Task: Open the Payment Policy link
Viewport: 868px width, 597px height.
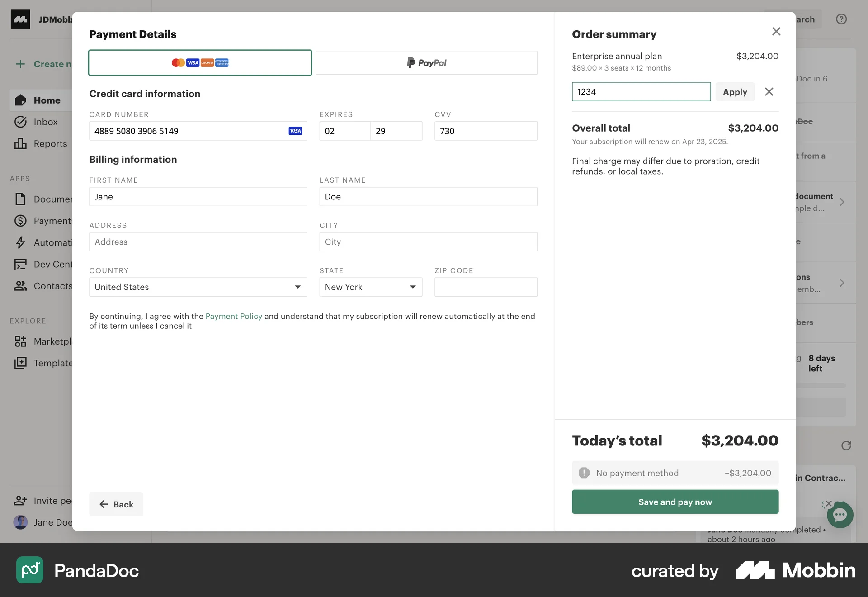Action: pos(234,316)
